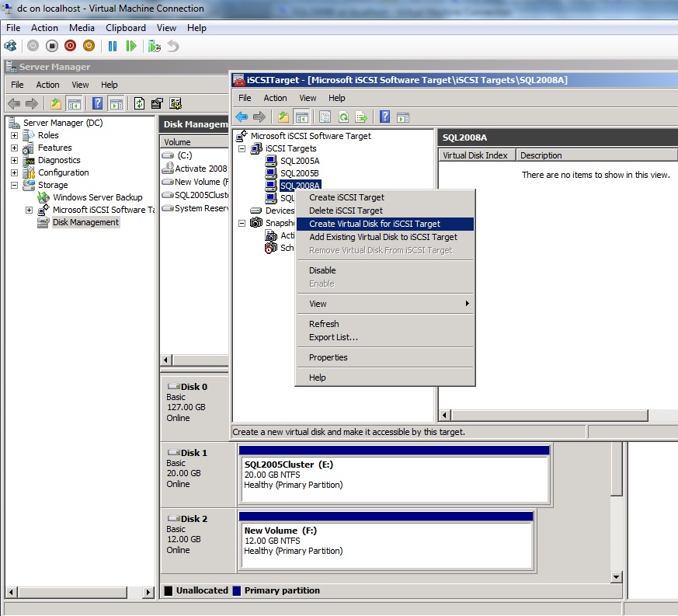Open Help from the Server Manager toolbar
This screenshot has height=616, width=678.
tap(98, 104)
